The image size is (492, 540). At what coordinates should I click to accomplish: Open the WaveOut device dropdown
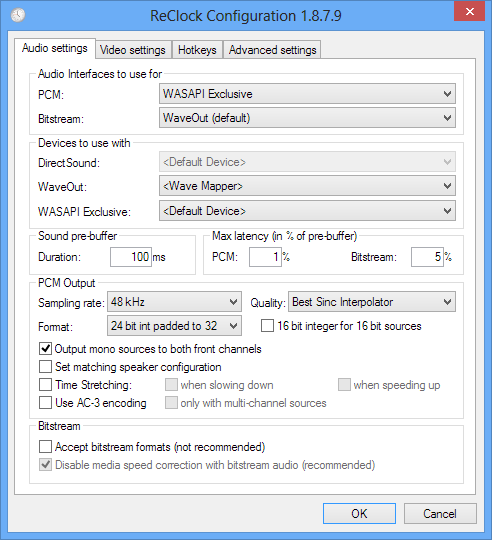(307, 186)
